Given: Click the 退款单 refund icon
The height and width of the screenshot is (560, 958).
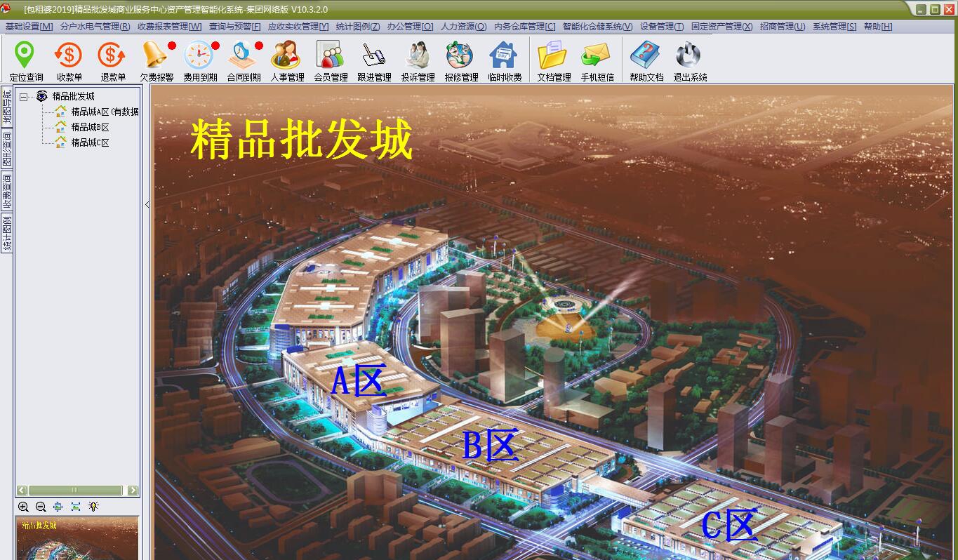Looking at the screenshot, I should click(x=111, y=60).
